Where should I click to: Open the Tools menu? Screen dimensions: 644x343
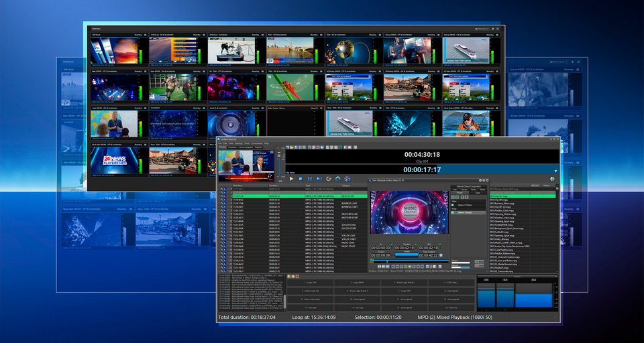click(x=247, y=143)
